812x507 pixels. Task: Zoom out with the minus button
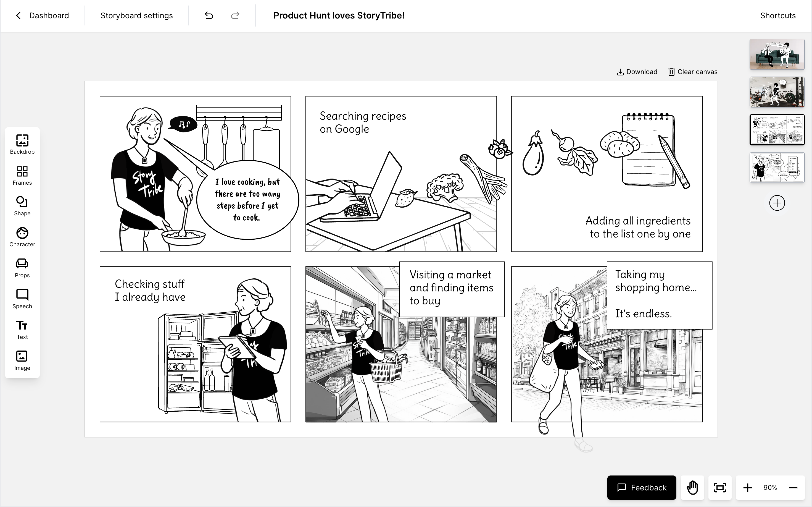tap(793, 488)
